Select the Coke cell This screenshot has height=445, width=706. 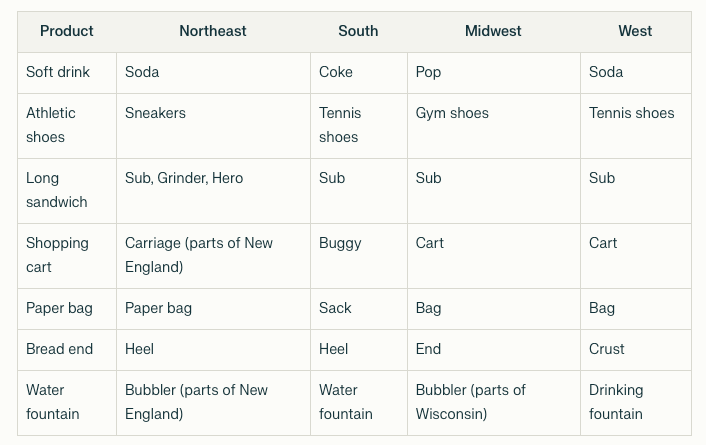(336, 72)
